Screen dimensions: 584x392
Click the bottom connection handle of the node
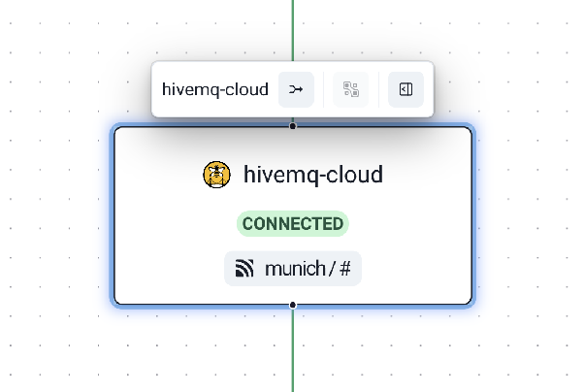(293, 305)
